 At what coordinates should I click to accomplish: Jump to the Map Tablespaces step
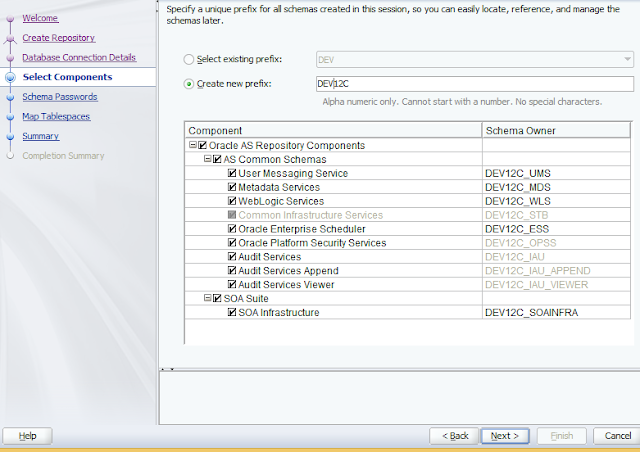tap(56, 116)
